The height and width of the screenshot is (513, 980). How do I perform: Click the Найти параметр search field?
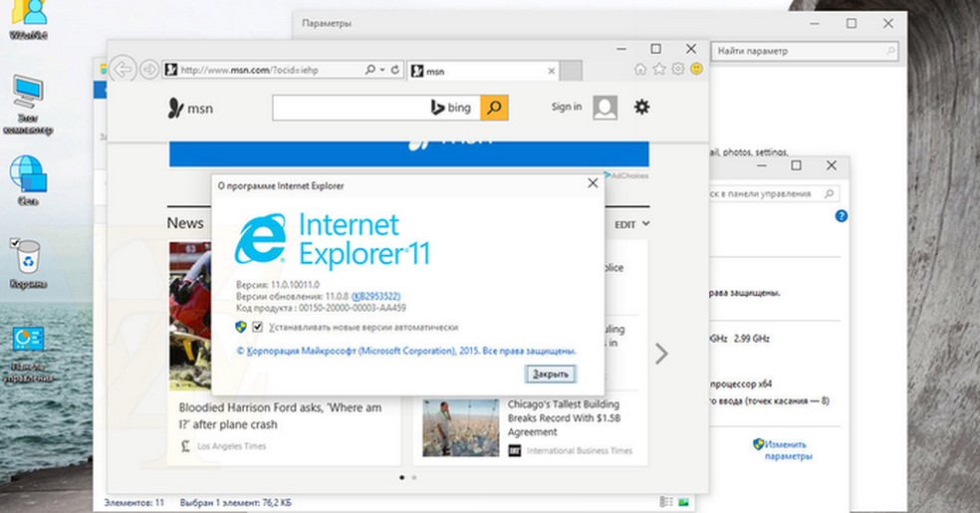807,51
